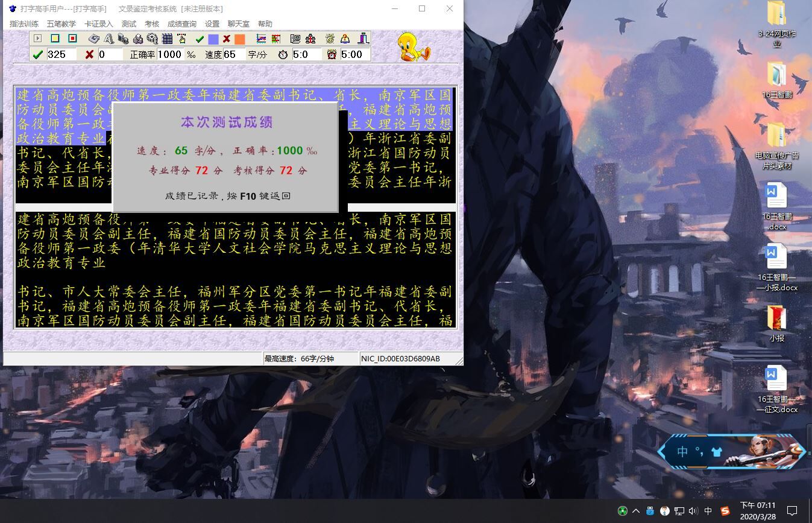
Task: Select the purple color swatch in toolbar
Action: pos(213,39)
